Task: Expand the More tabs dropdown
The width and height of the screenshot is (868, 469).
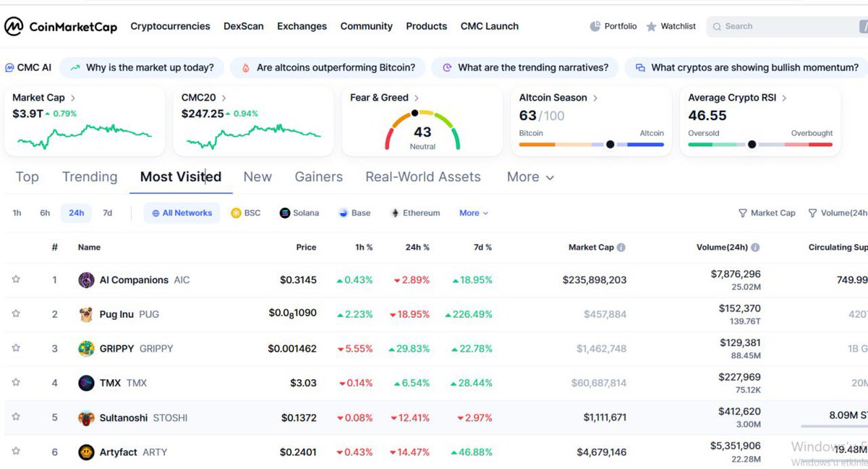Action: point(530,177)
